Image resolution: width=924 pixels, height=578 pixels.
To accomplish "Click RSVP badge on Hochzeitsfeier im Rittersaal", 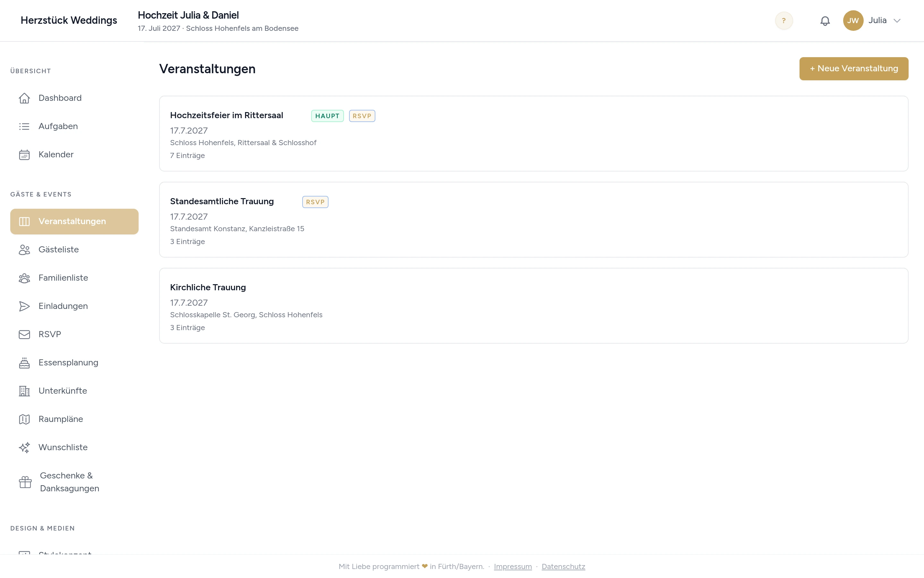I will [x=362, y=116].
